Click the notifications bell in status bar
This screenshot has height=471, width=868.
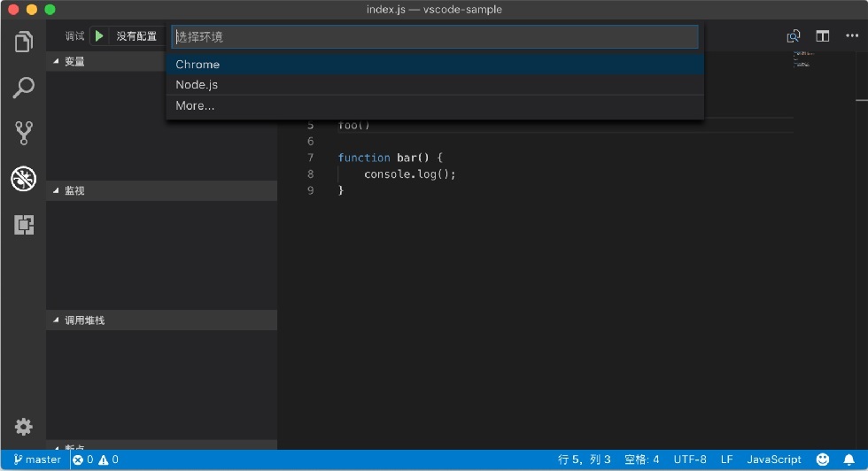(x=849, y=459)
